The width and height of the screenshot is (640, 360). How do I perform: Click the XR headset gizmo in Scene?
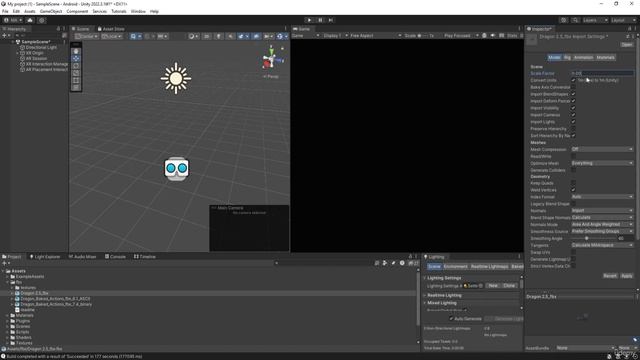click(177, 169)
